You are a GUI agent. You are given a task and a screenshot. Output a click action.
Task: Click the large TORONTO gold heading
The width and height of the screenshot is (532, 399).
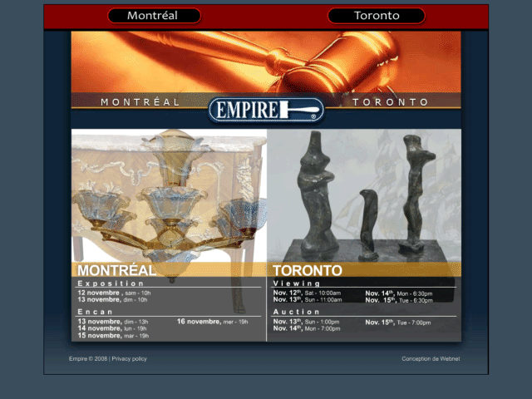[x=308, y=270]
